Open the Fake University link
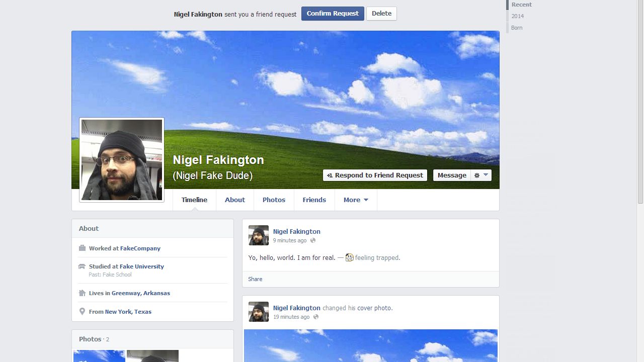Screen dimensions: 644x362 click(x=142, y=266)
